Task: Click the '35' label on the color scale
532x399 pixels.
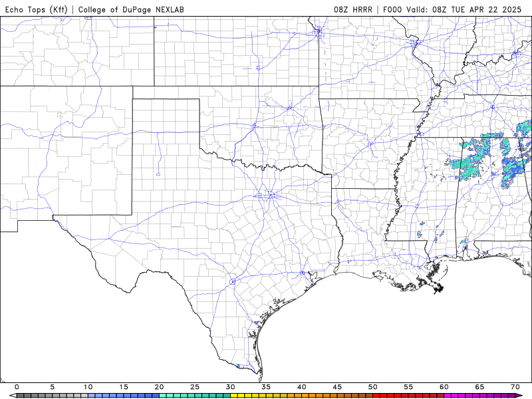Action: coord(266,387)
